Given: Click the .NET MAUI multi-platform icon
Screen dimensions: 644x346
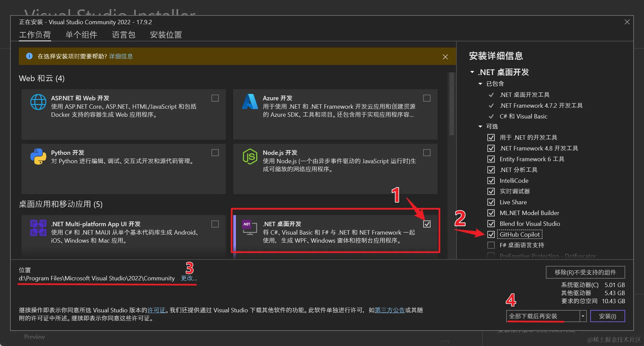Looking at the screenshot, I should pos(38,228).
